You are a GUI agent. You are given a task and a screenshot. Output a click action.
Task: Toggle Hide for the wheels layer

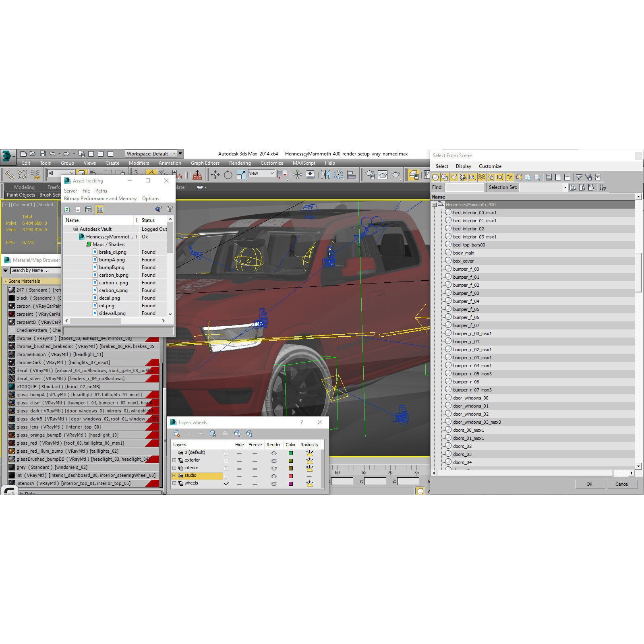(239, 483)
